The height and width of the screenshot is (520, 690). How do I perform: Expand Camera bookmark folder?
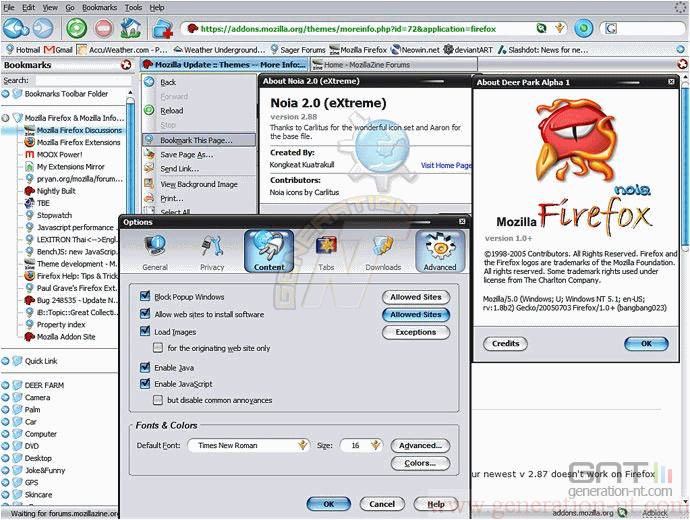(x=5, y=397)
